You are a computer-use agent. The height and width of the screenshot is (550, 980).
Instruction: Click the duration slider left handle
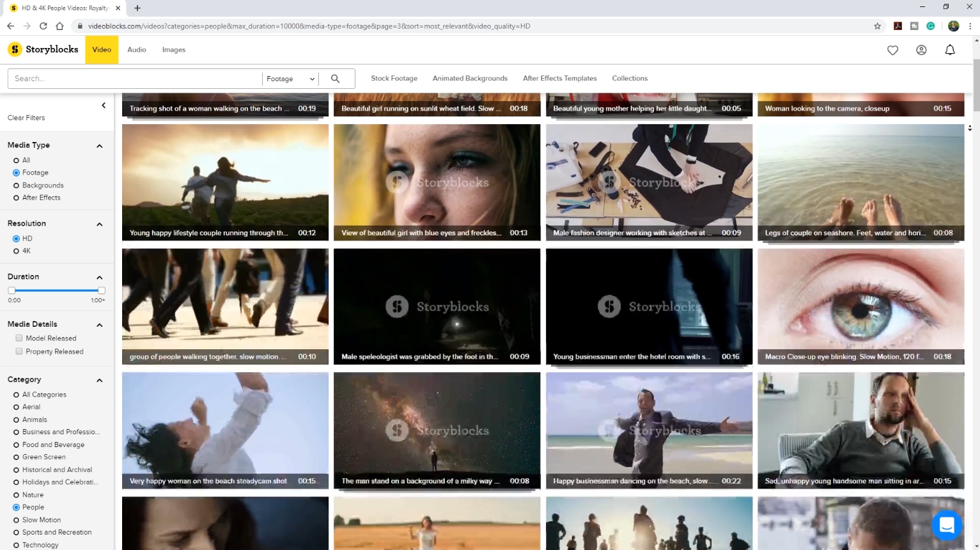pos(12,290)
